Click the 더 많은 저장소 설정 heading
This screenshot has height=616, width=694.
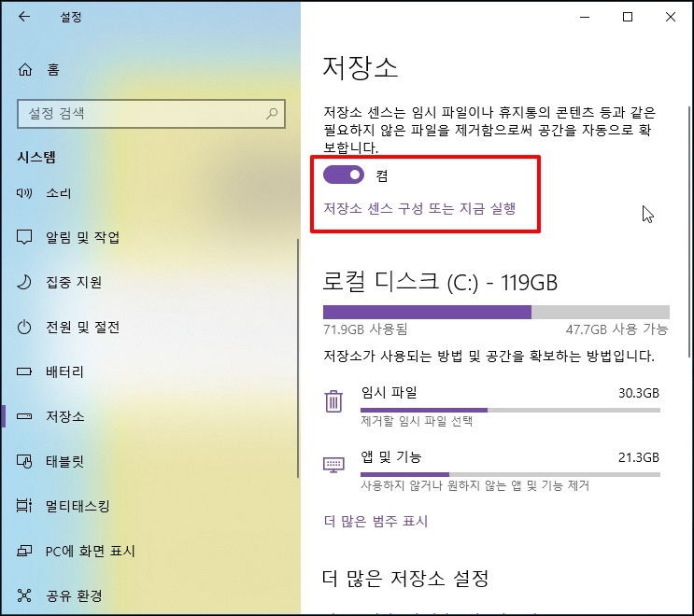pos(405,578)
